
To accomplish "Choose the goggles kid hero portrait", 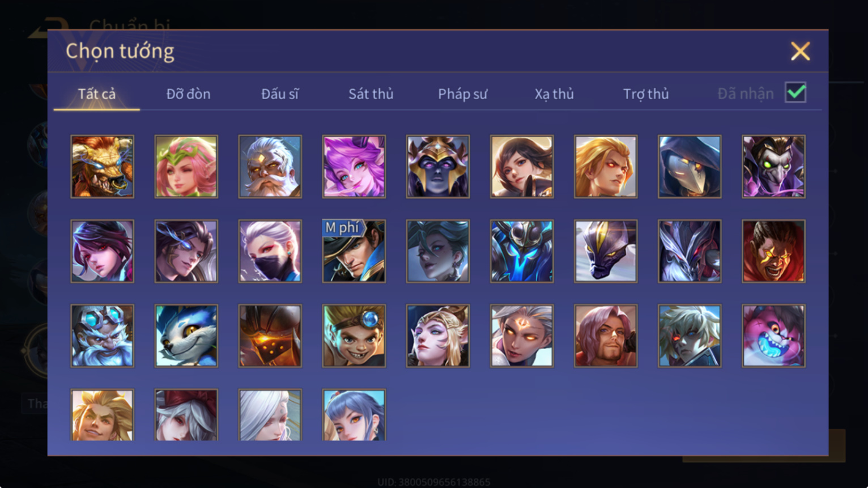I will (x=354, y=336).
